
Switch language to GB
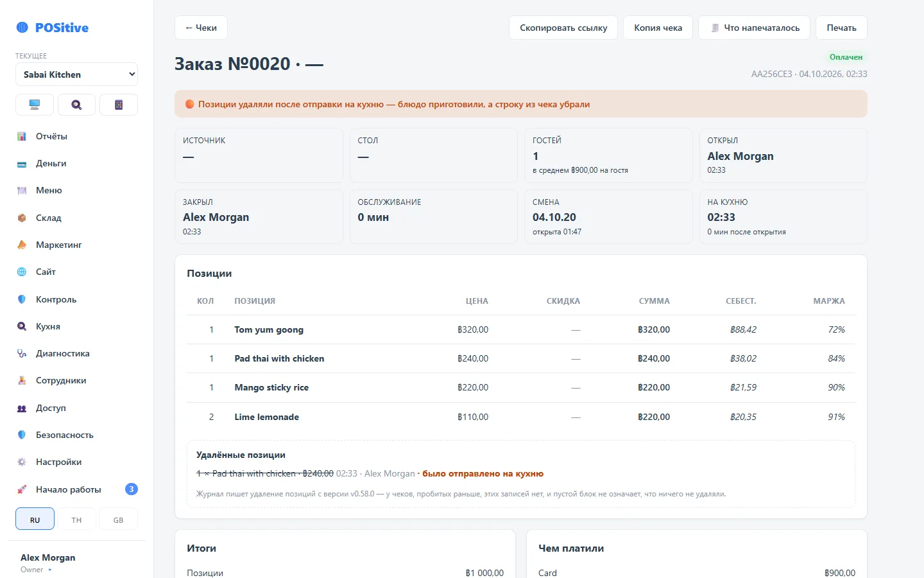click(x=119, y=519)
